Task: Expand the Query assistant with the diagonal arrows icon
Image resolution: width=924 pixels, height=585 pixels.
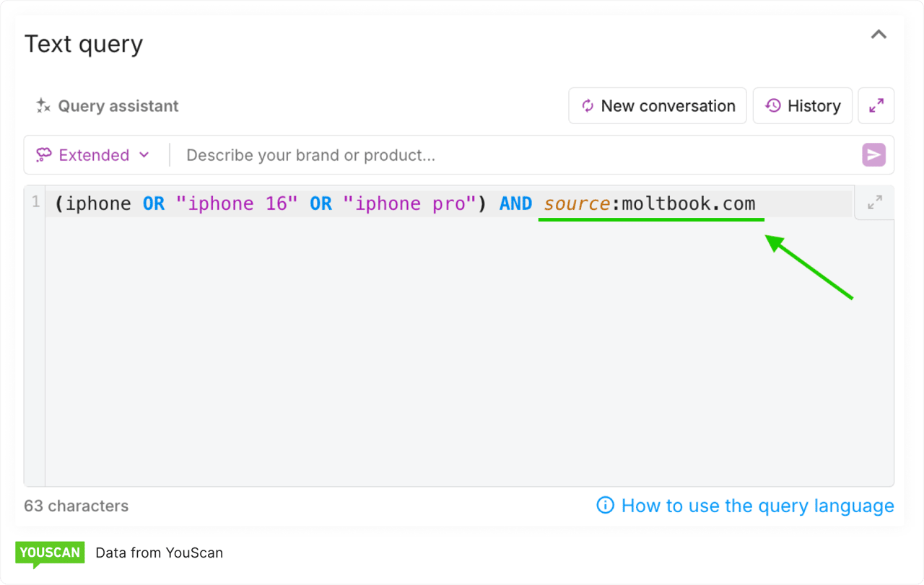Action: point(876,105)
